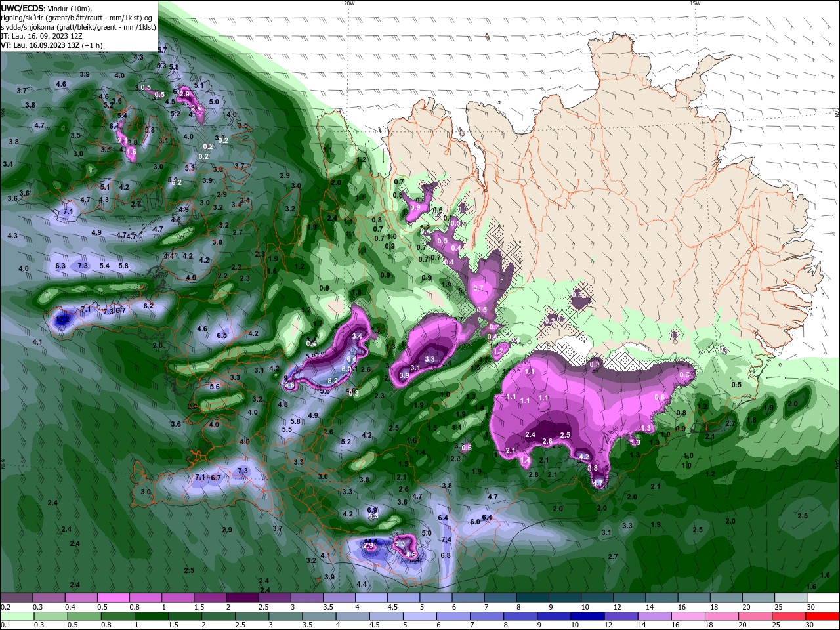The height and width of the screenshot is (630, 840).
Task: Click the 'rigning/skúrir' legend description line
Action: click(x=77, y=18)
